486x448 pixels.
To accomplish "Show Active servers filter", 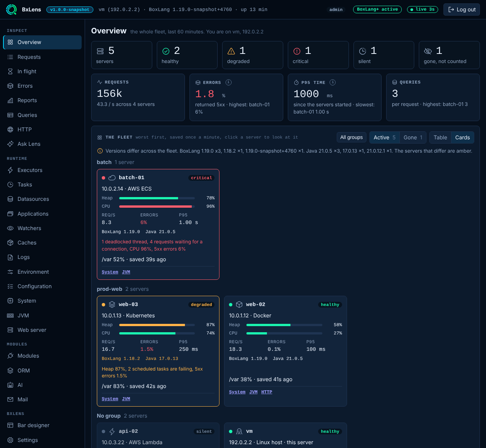I will (385, 137).
